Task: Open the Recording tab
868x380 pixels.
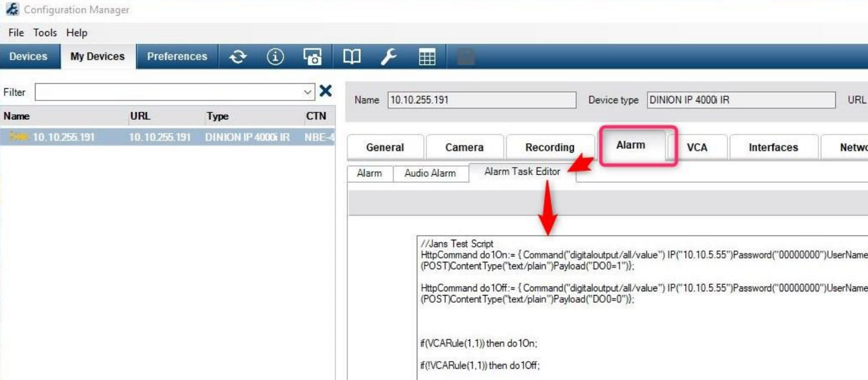Action: (550, 147)
